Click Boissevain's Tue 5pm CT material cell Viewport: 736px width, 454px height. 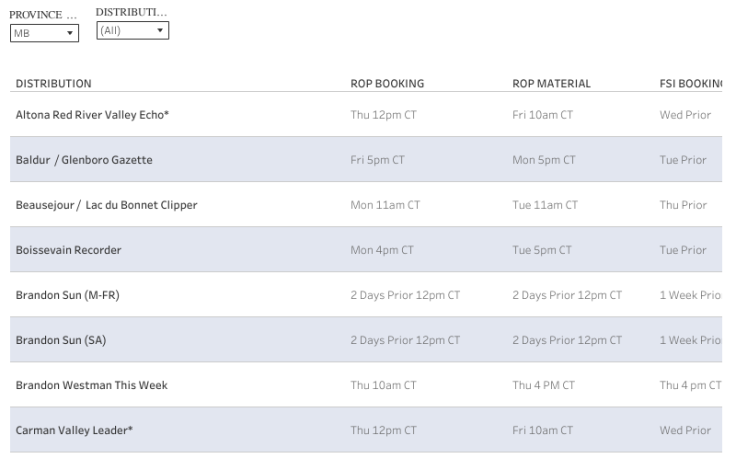tap(543, 250)
